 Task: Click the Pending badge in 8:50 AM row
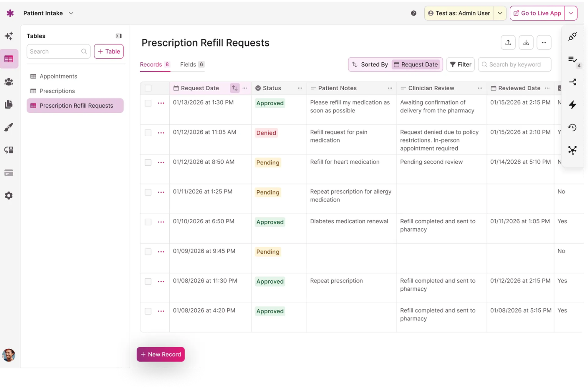[268, 163]
